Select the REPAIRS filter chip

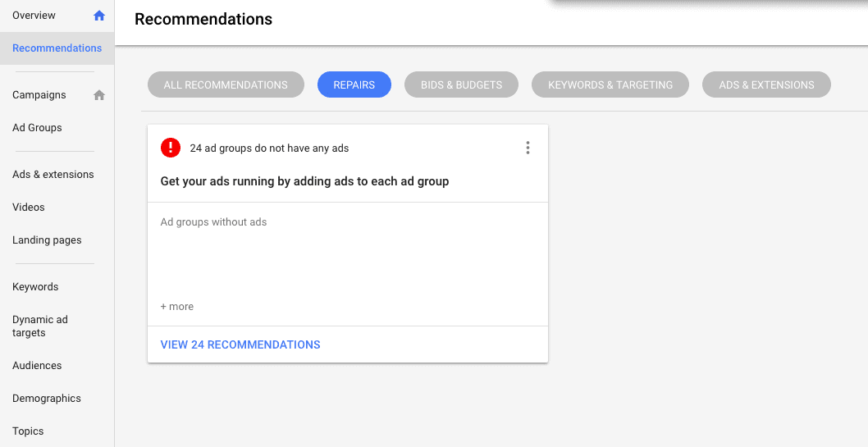click(x=354, y=84)
